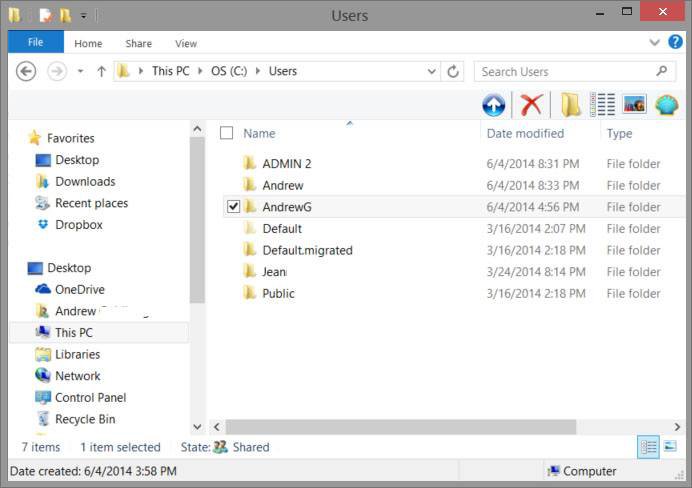The image size is (692, 488).
Task: Sort by the Date modified column
Action: click(x=525, y=133)
